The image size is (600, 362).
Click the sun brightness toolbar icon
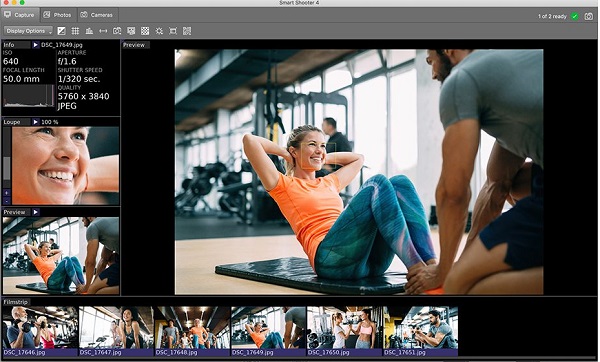159,31
